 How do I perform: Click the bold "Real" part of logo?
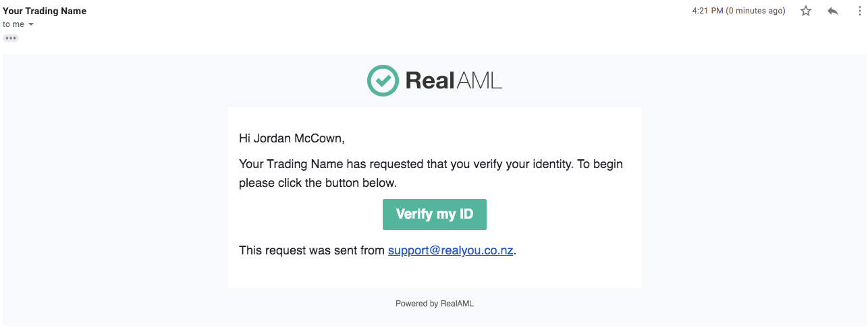coord(430,81)
